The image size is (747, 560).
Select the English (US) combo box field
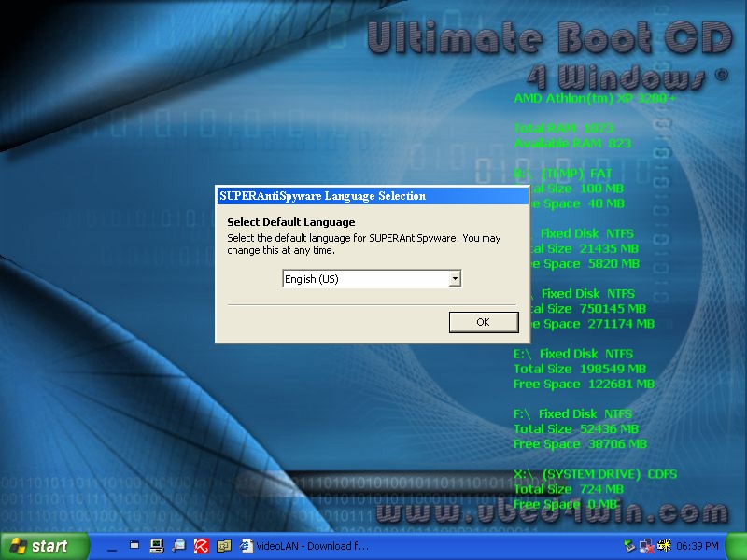[x=364, y=279]
